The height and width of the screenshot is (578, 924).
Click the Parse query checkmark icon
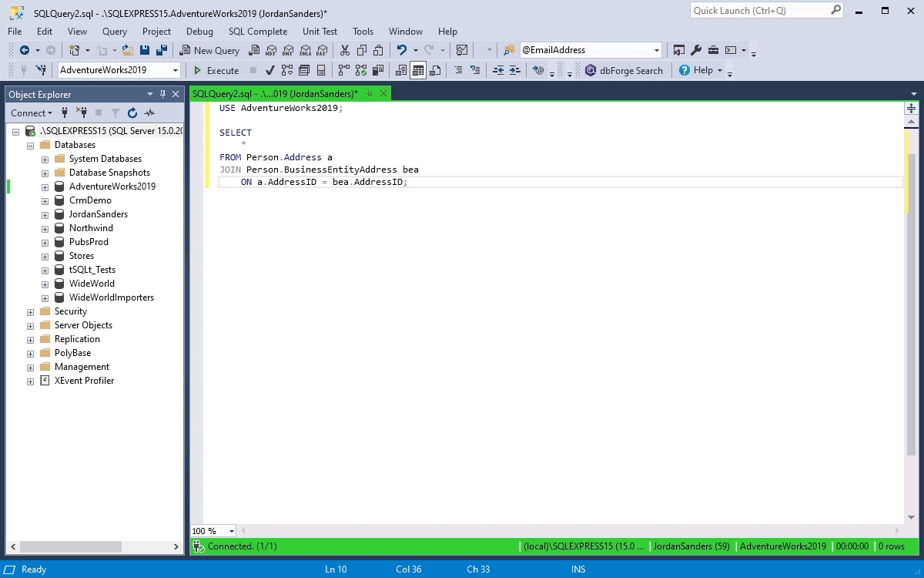click(x=269, y=70)
